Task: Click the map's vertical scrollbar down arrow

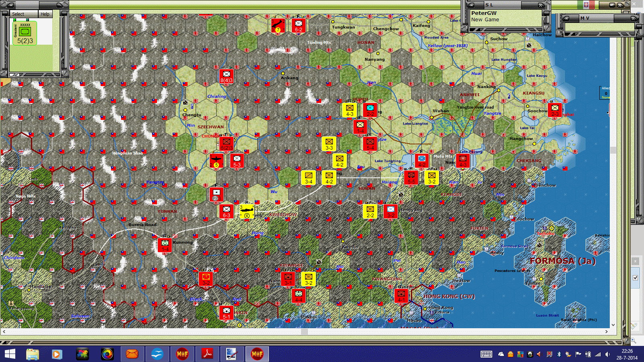Action: click(x=613, y=325)
